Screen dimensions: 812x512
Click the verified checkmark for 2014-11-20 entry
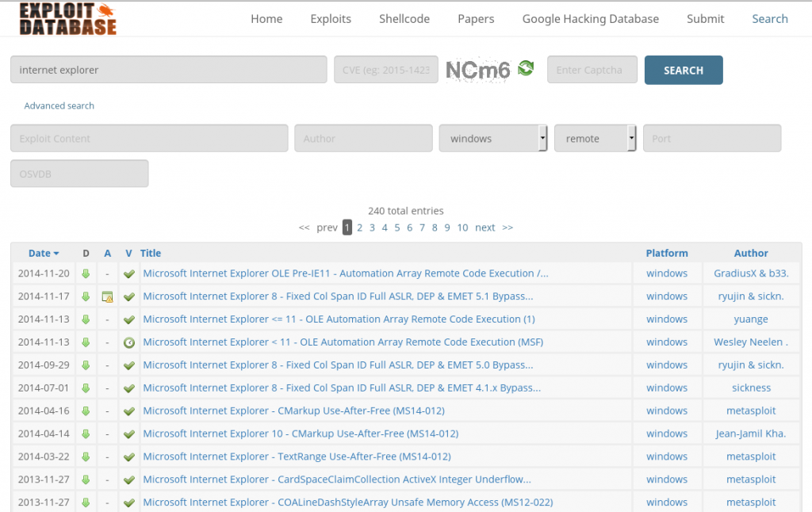(128, 273)
